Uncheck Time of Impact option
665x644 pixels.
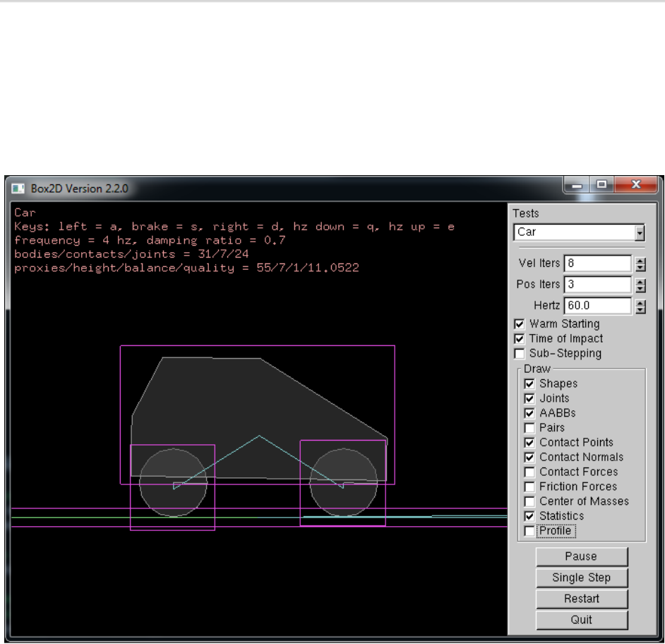pos(520,339)
